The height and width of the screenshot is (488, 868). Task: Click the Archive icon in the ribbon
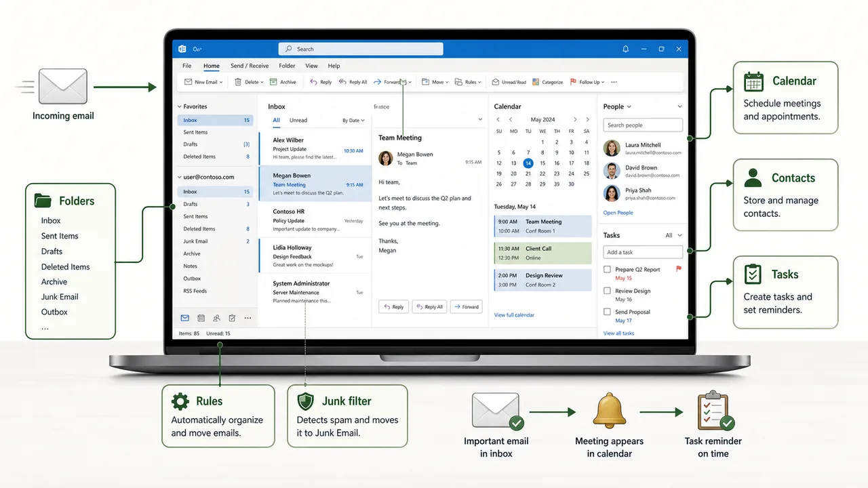(274, 82)
